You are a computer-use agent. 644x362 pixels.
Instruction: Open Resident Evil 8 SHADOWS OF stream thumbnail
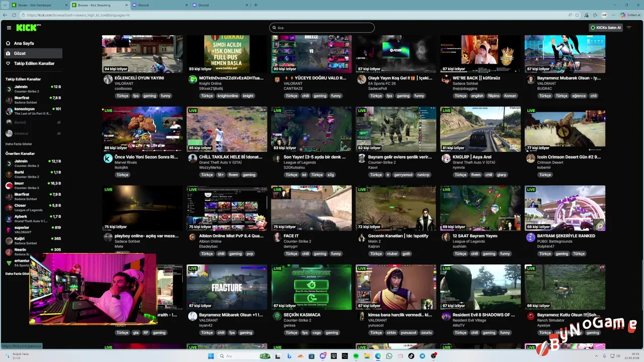click(480, 287)
